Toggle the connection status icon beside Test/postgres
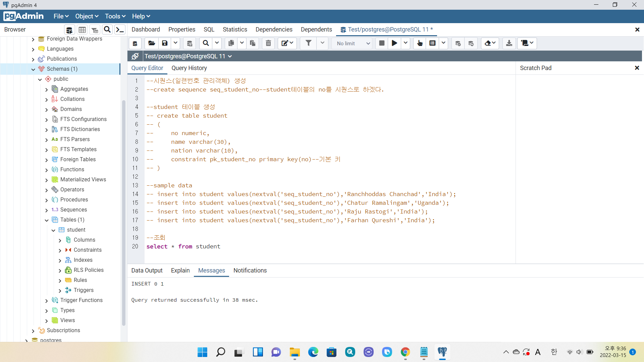The width and height of the screenshot is (644, 362). pyautogui.click(x=135, y=56)
